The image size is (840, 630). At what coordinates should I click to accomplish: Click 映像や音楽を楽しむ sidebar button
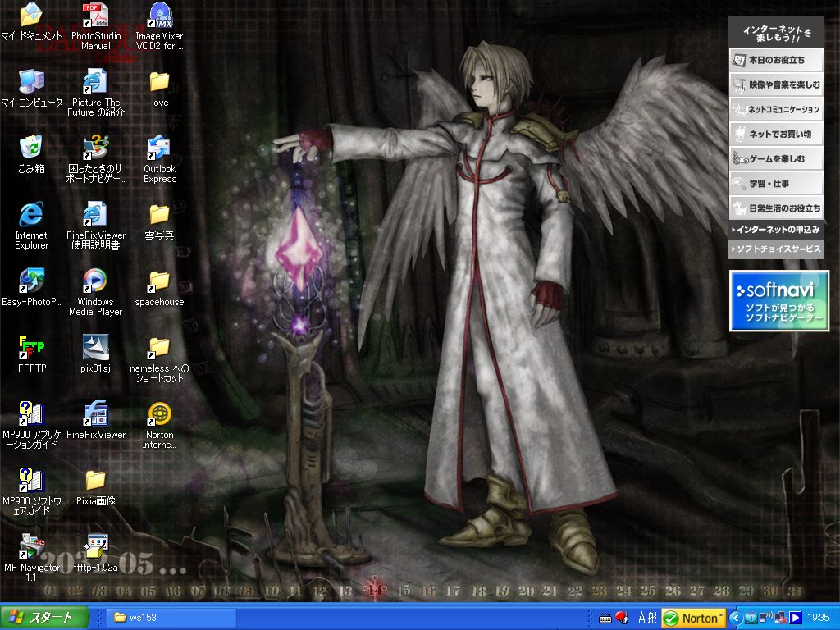tap(776, 84)
